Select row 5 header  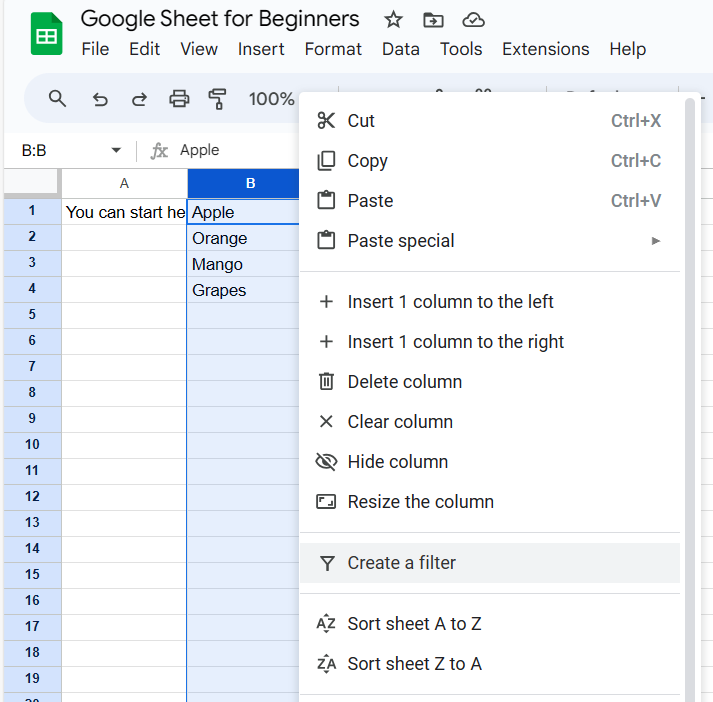click(x=32, y=315)
